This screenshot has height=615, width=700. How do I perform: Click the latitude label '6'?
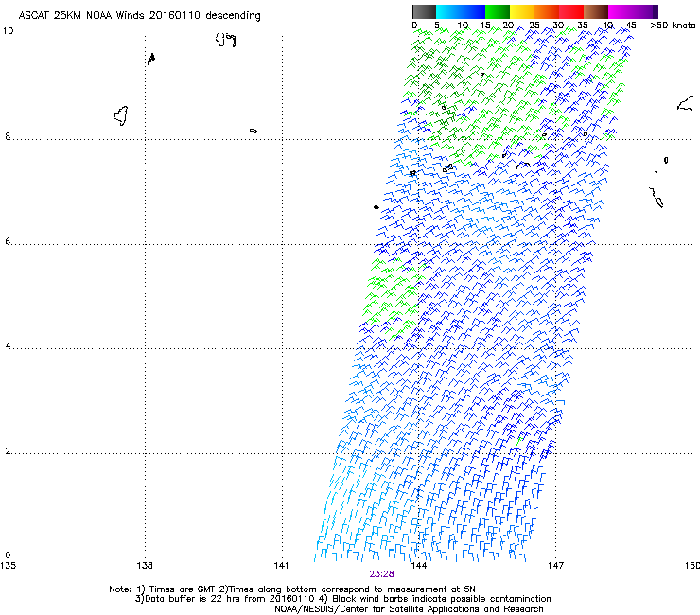pos(8,241)
